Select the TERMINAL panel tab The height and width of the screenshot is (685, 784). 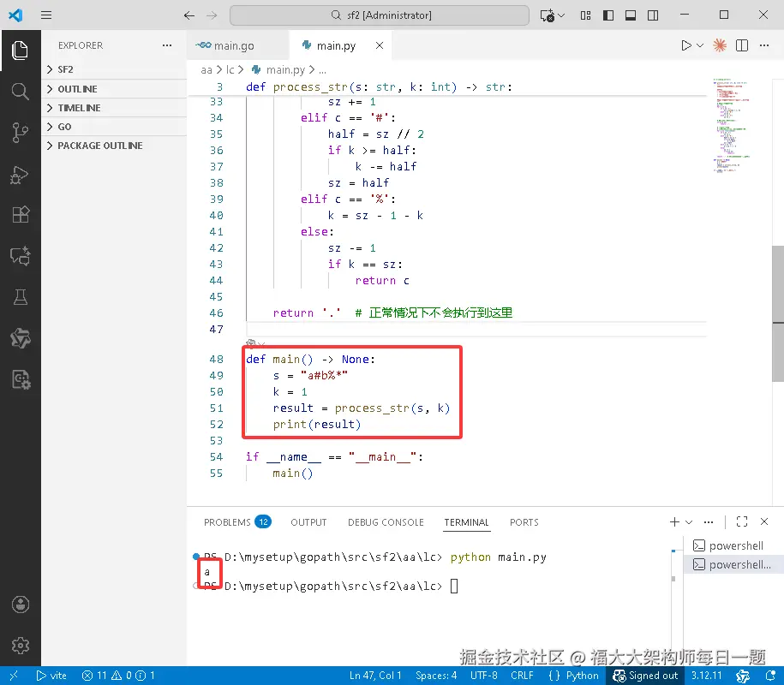(x=466, y=522)
